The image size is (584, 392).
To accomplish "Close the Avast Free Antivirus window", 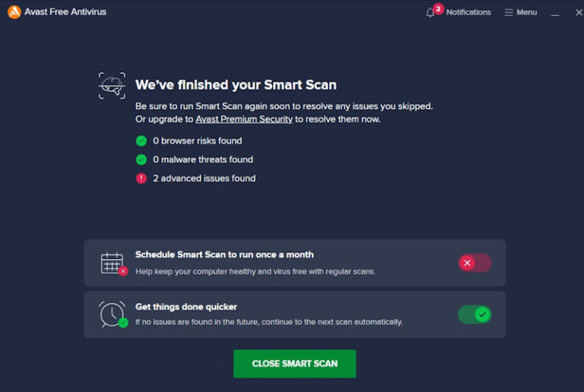I will click(577, 13).
